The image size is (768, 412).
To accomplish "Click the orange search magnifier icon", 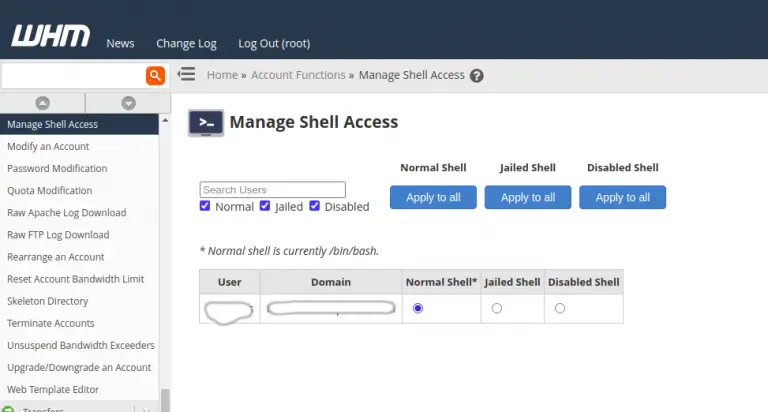I will [155, 75].
